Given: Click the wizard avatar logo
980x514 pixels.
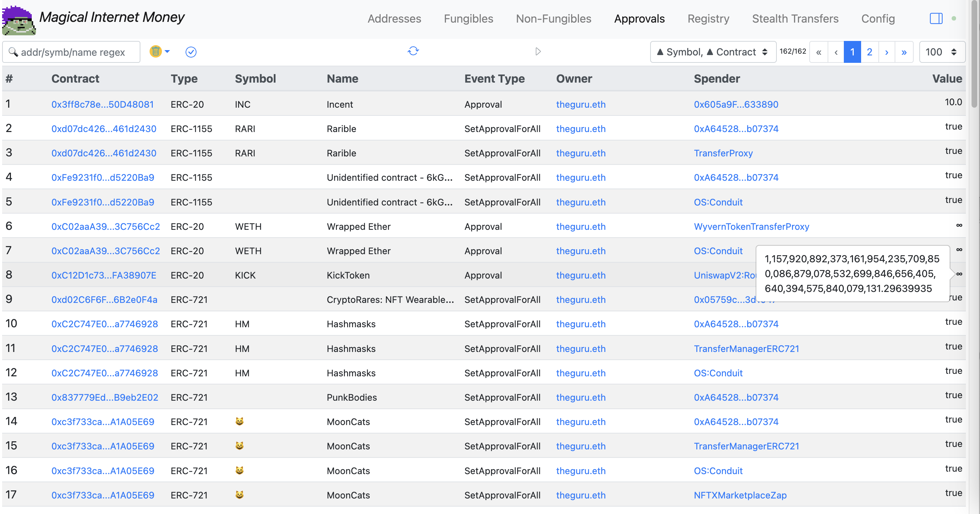Looking at the screenshot, I should tap(19, 20).
